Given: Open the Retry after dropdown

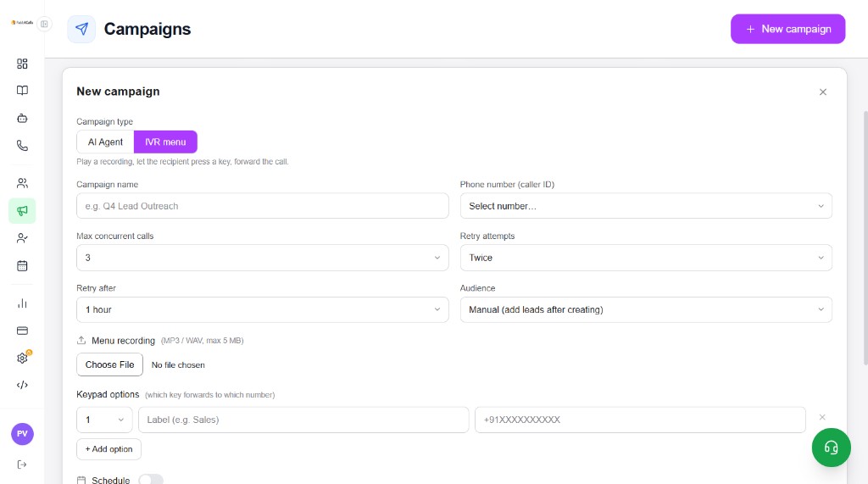Looking at the screenshot, I should click(x=263, y=309).
